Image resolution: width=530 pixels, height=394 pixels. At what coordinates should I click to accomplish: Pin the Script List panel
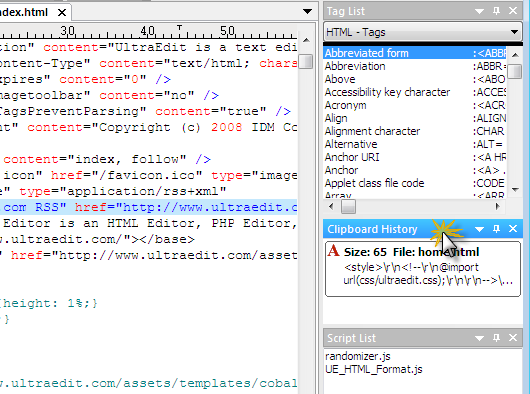[496, 338]
